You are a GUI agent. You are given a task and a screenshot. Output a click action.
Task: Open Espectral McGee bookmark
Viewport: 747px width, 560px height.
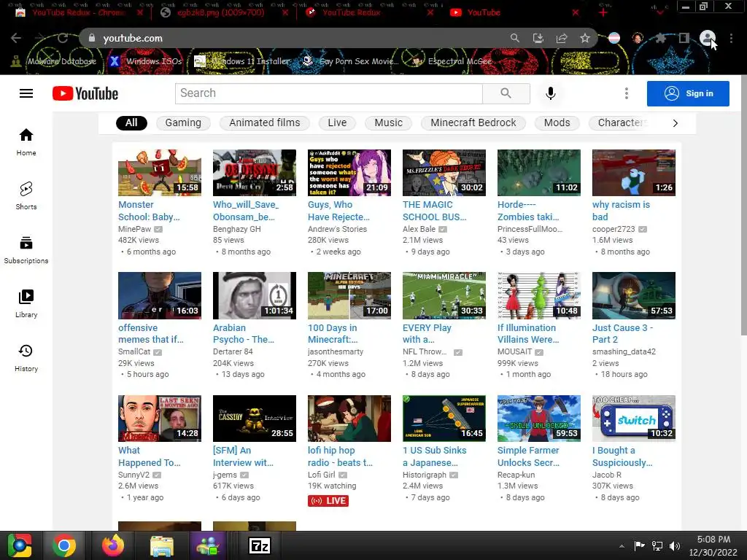[x=452, y=61]
